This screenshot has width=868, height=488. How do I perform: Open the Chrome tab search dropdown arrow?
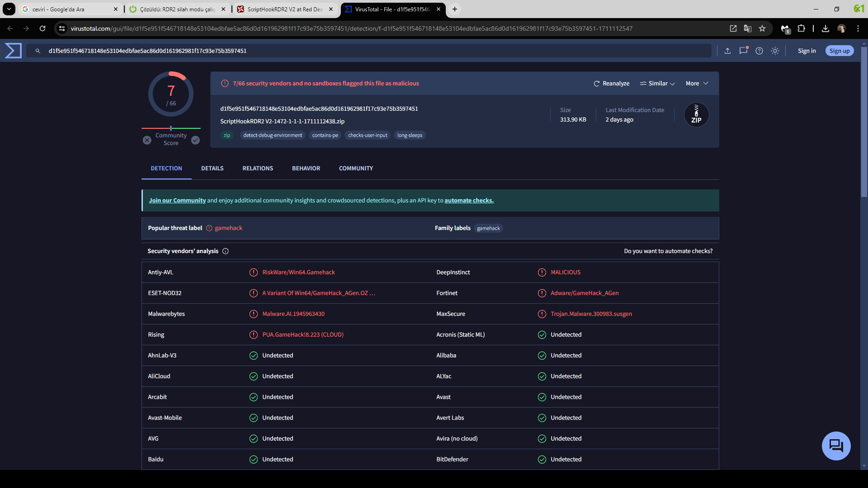pos(9,9)
